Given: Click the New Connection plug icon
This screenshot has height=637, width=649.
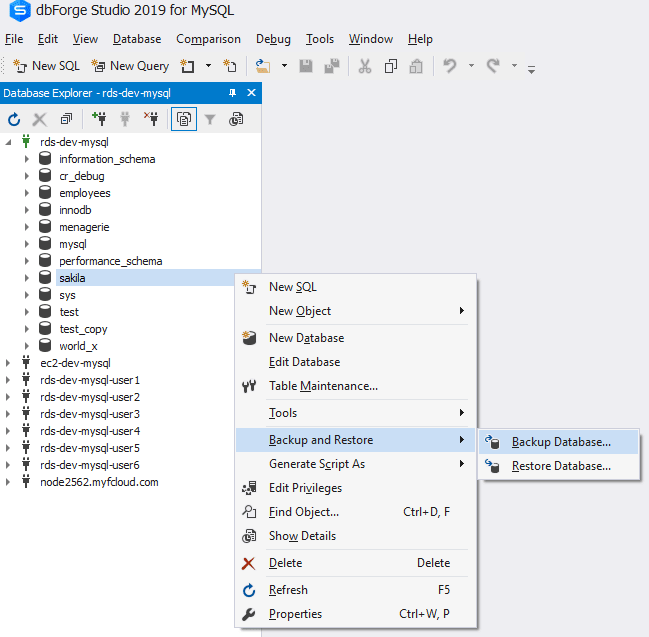Looking at the screenshot, I should [x=99, y=119].
